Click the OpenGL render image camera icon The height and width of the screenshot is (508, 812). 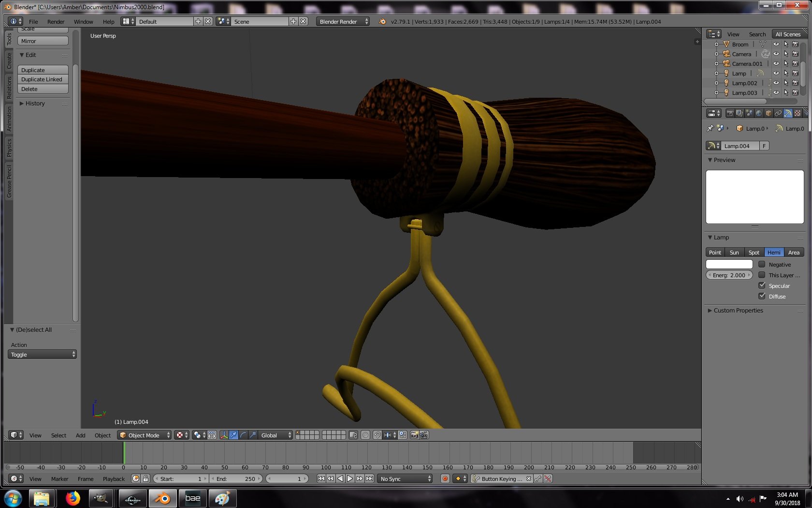pyautogui.click(x=414, y=435)
